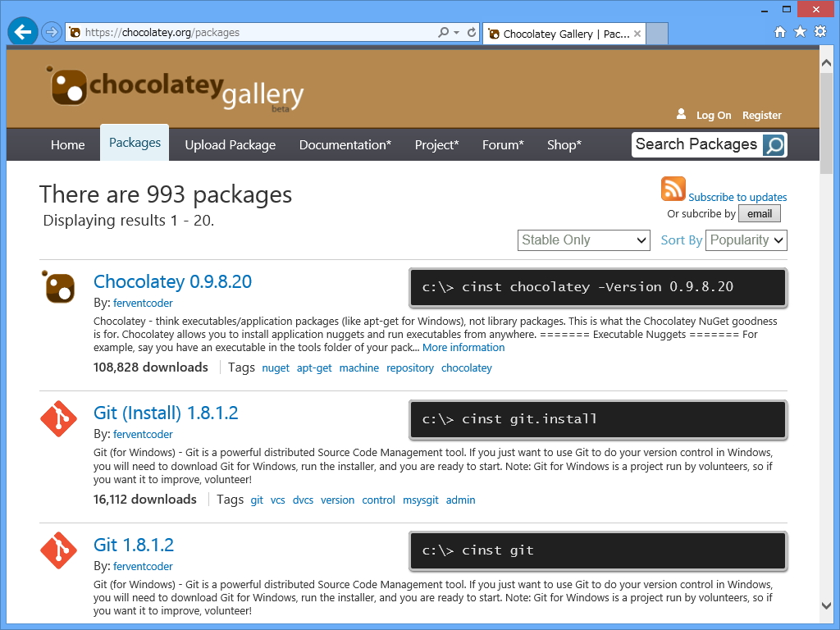Open the Git (Install) 1.8.1.2 package title
The width and height of the screenshot is (840, 630).
pos(166,413)
